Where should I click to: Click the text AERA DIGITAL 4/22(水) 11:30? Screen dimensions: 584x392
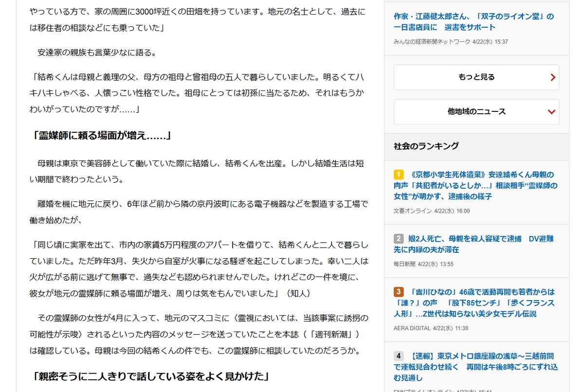pyautogui.click(x=431, y=328)
